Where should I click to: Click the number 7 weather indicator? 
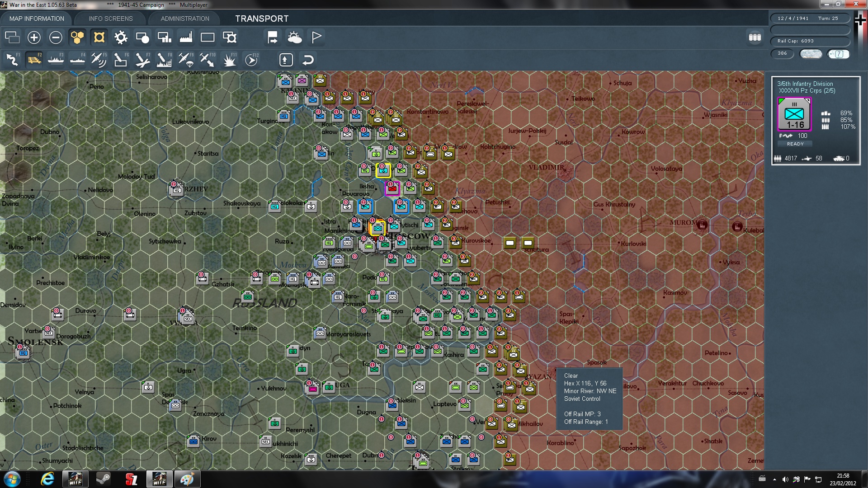tap(839, 54)
